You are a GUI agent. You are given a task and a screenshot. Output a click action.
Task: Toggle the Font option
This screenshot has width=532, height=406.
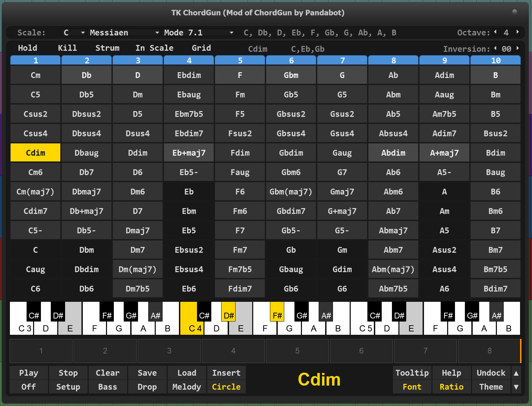[x=412, y=387]
